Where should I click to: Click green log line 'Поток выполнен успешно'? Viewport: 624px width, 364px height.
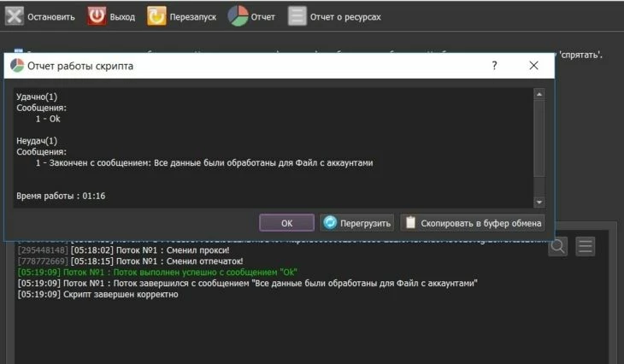(157, 273)
